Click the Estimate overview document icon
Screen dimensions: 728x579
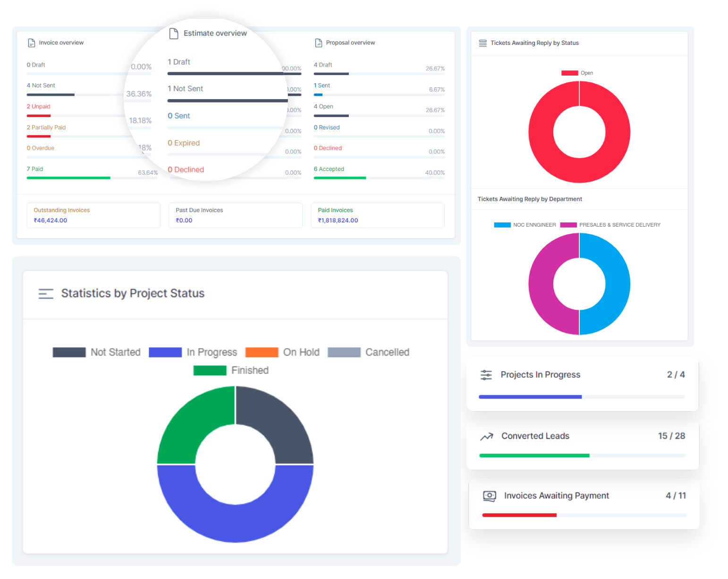[x=174, y=34]
